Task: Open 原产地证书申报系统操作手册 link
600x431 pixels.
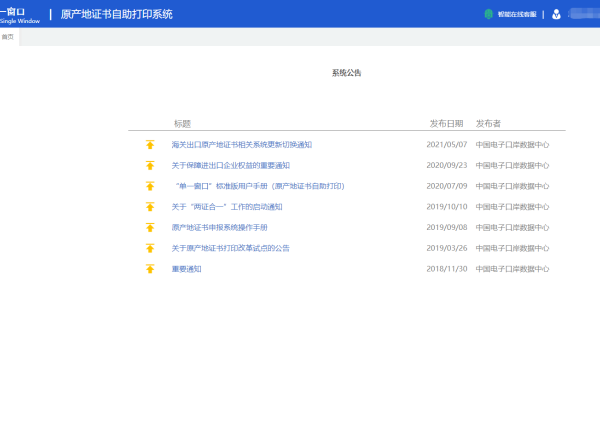Action: (x=219, y=227)
